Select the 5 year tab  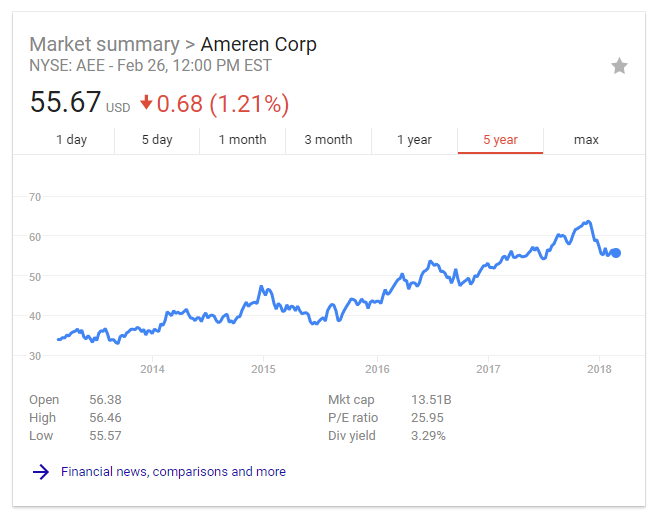pos(500,140)
